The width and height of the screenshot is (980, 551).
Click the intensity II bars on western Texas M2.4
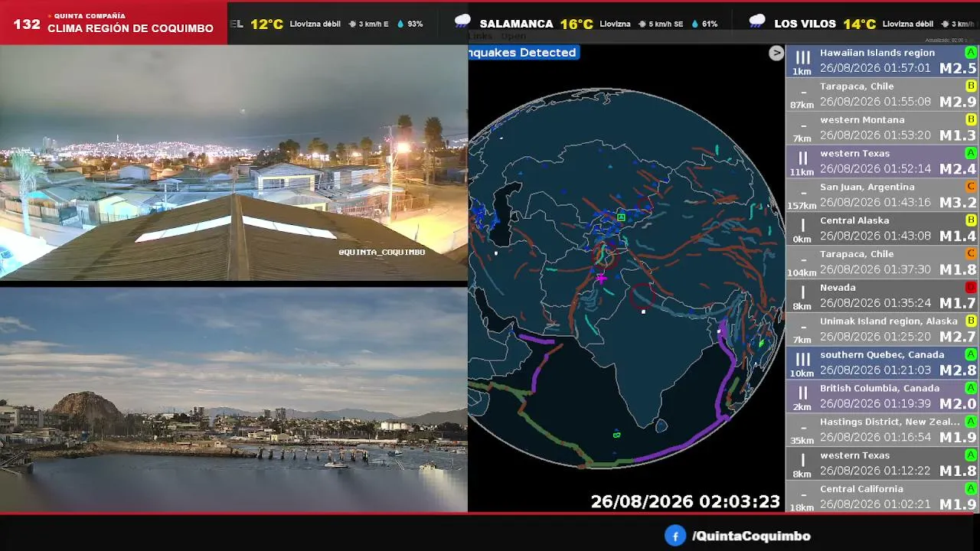pyautogui.click(x=802, y=158)
